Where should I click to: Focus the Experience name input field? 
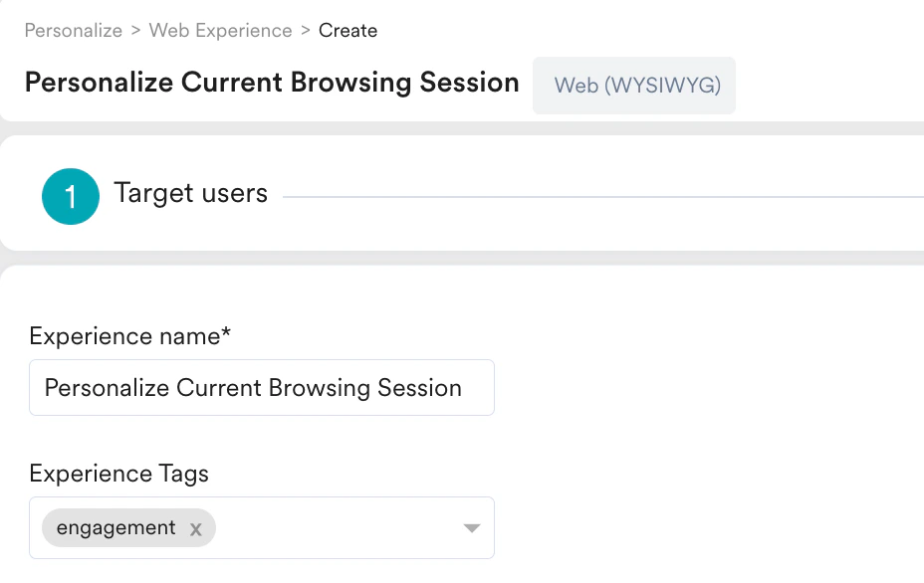pyautogui.click(x=261, y=388)
